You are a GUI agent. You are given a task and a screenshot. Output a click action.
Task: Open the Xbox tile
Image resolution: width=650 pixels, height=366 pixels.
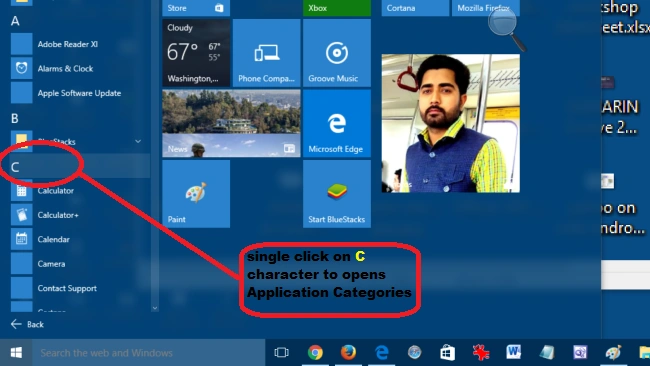click(337, 8)
